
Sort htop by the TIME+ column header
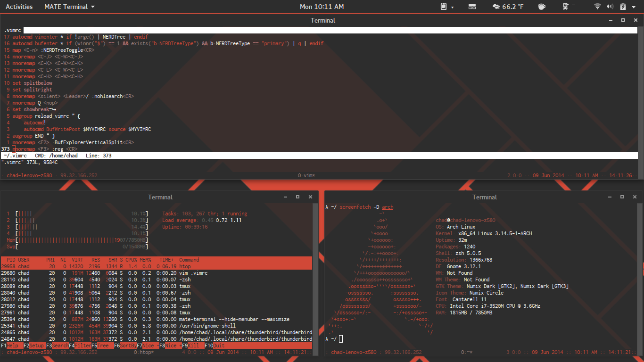[x=166, y=260]
